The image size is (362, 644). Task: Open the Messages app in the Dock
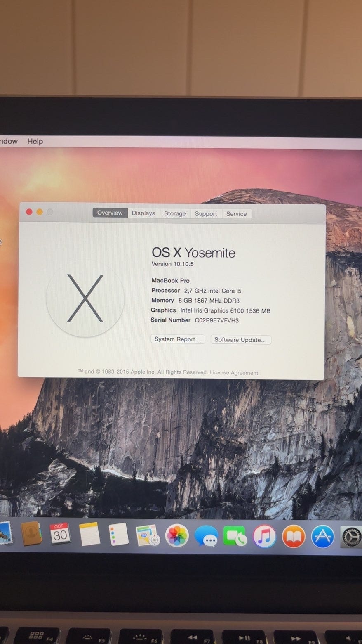click(206, 537)
